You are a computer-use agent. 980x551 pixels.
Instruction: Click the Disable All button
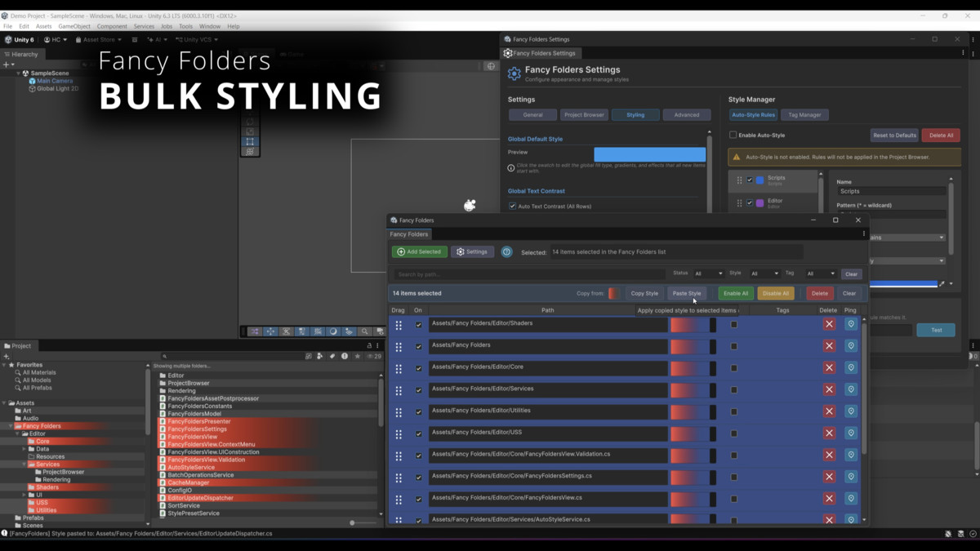(775, 293)
